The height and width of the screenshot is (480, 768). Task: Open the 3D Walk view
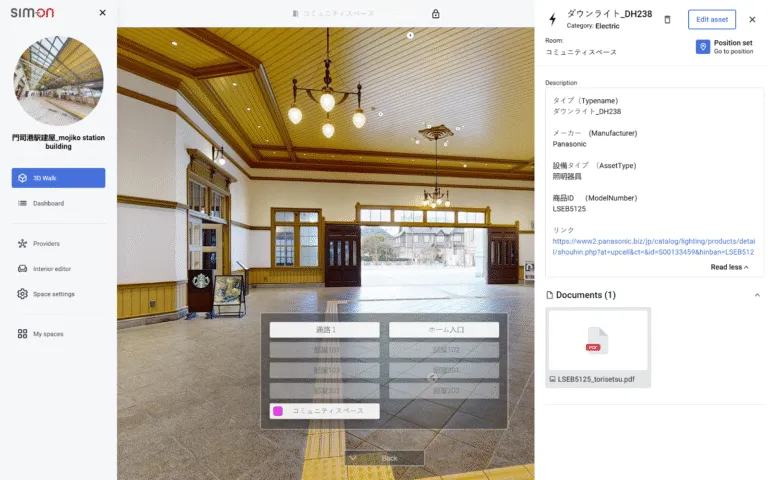(x=58, y=178)
